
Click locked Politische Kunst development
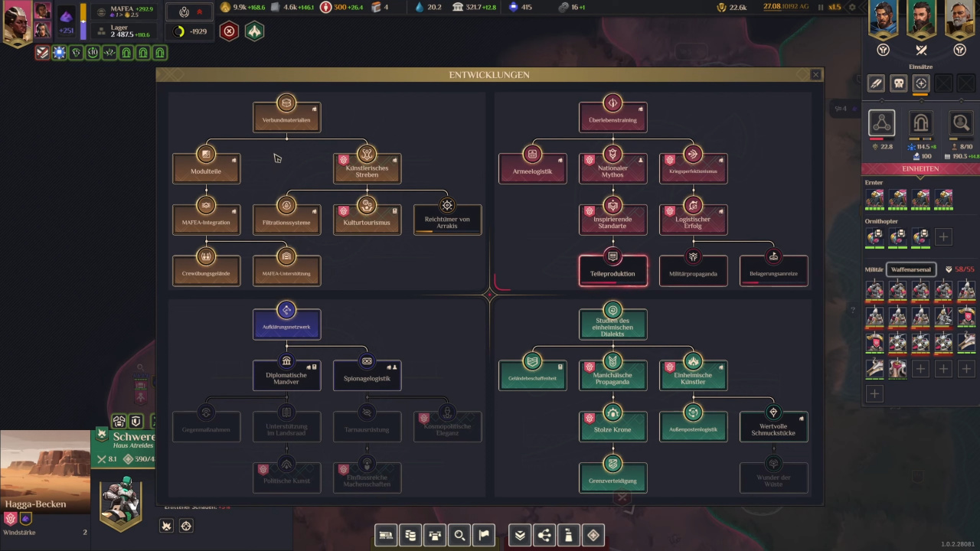[286, 478]
